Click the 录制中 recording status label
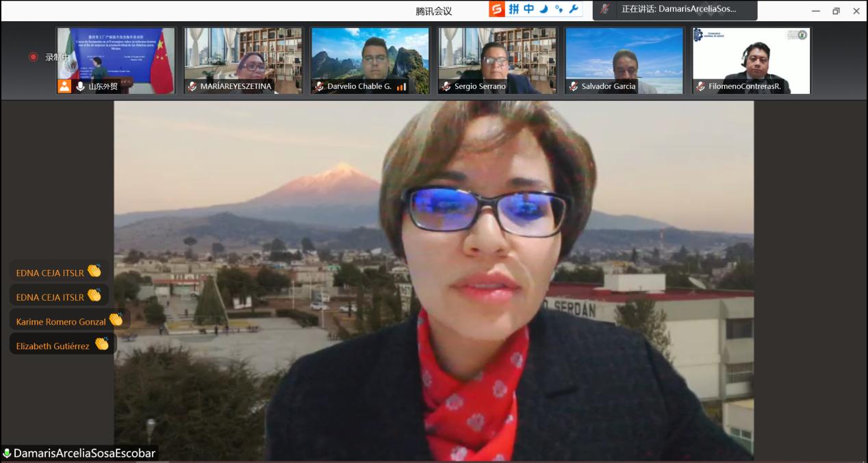Image resolution: width=868 pixels, height=463 pixels. (x=56, y=57)
